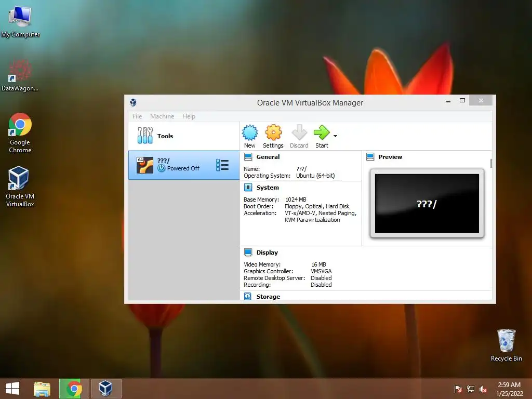532x399 pixels.
Task: Click the VMSVGA graphics controller value
Action: click(x=321, y=271)
